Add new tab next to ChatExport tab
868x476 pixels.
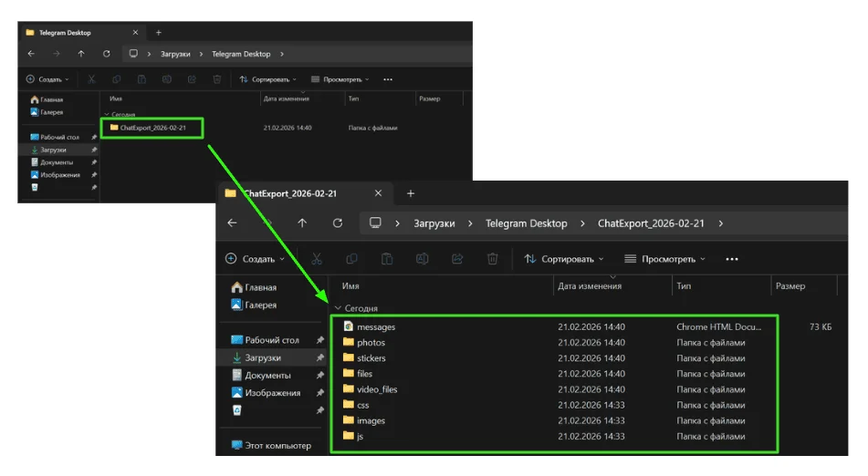point(411,193)
